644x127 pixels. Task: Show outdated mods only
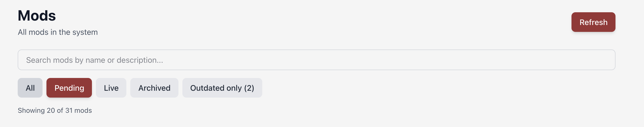222,88
